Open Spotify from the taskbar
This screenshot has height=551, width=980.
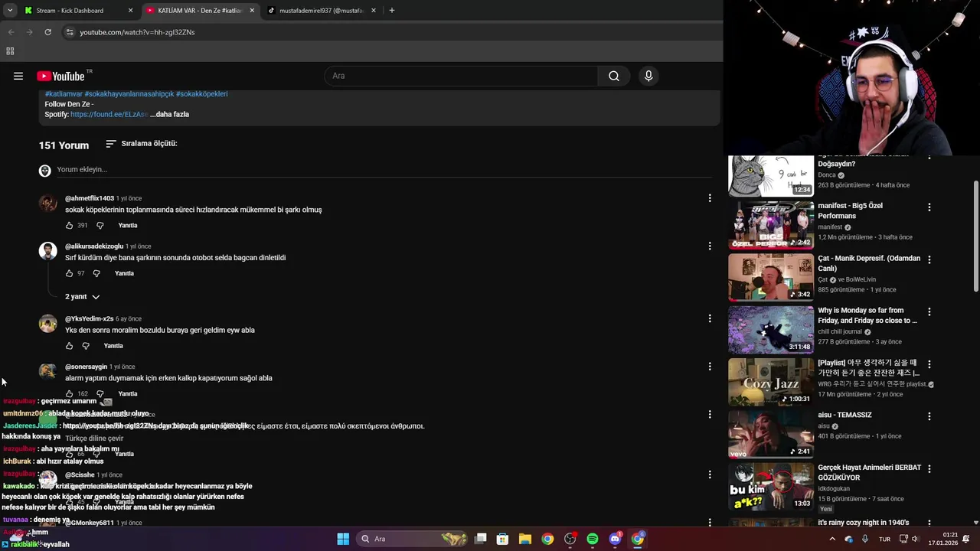coord(593,539)
